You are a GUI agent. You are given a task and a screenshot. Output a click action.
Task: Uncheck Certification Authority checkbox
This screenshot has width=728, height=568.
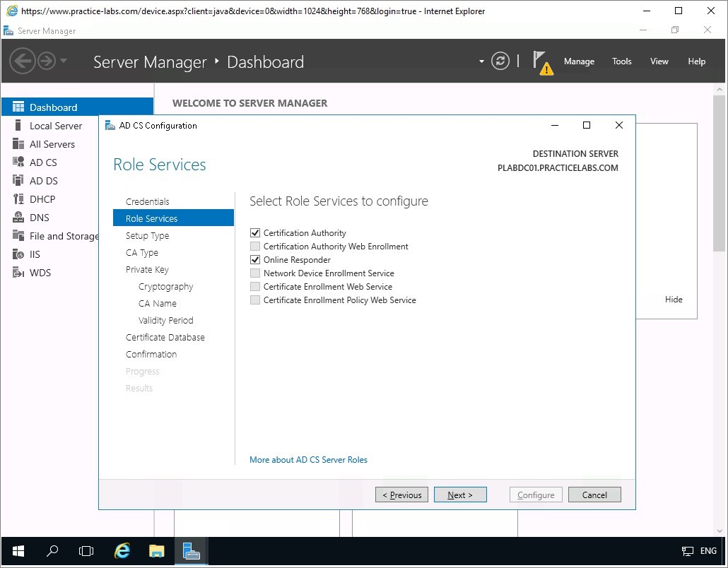[255, 233]
